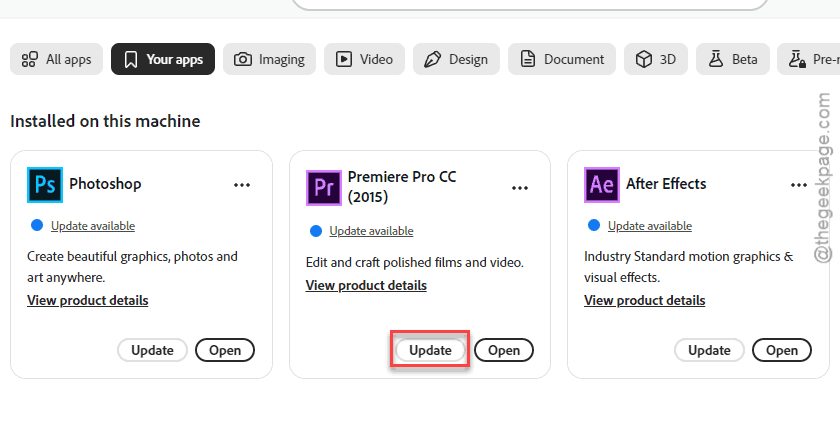Image resolution: width=840 pixels, height=425 pixels.
Task: Open the Photoshop application
Action: click(225, 350)
